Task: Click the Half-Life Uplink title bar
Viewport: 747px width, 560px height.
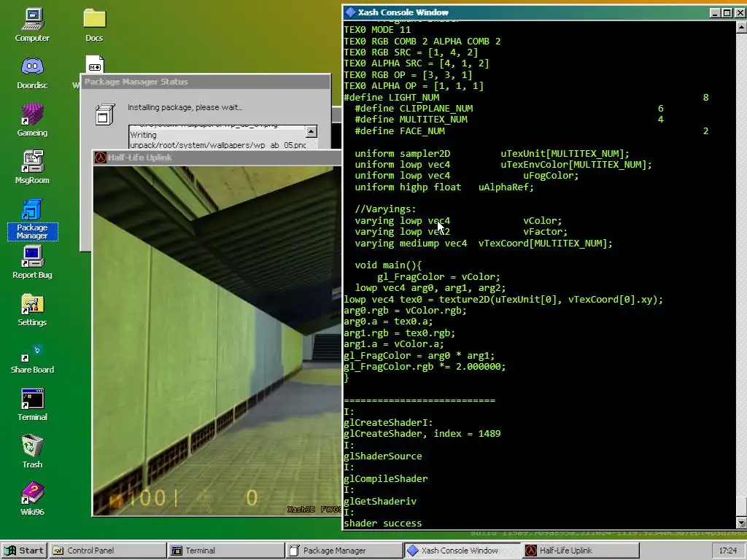Action: tap(217, 157)
